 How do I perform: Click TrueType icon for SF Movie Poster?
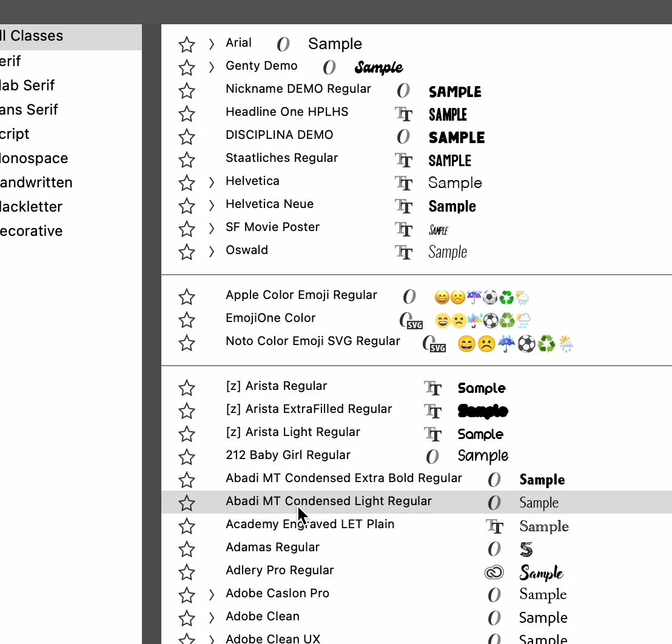(404, 229)
